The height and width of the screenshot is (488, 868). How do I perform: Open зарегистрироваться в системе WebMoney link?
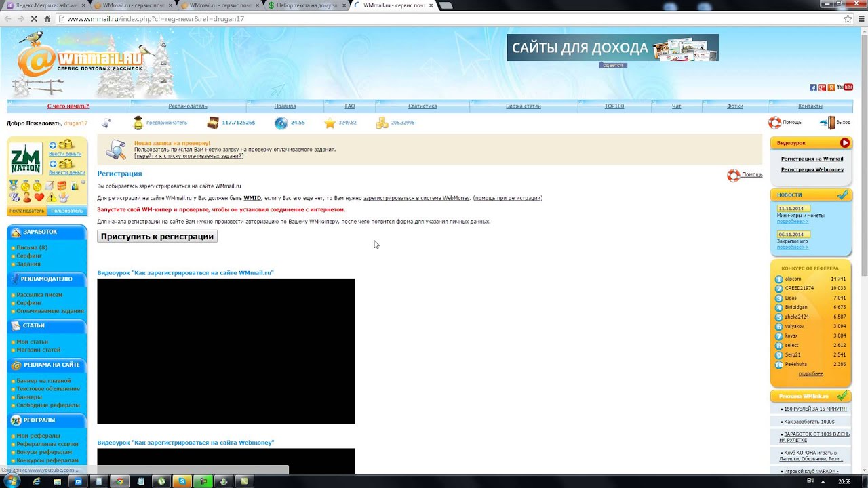click(416, 198)
